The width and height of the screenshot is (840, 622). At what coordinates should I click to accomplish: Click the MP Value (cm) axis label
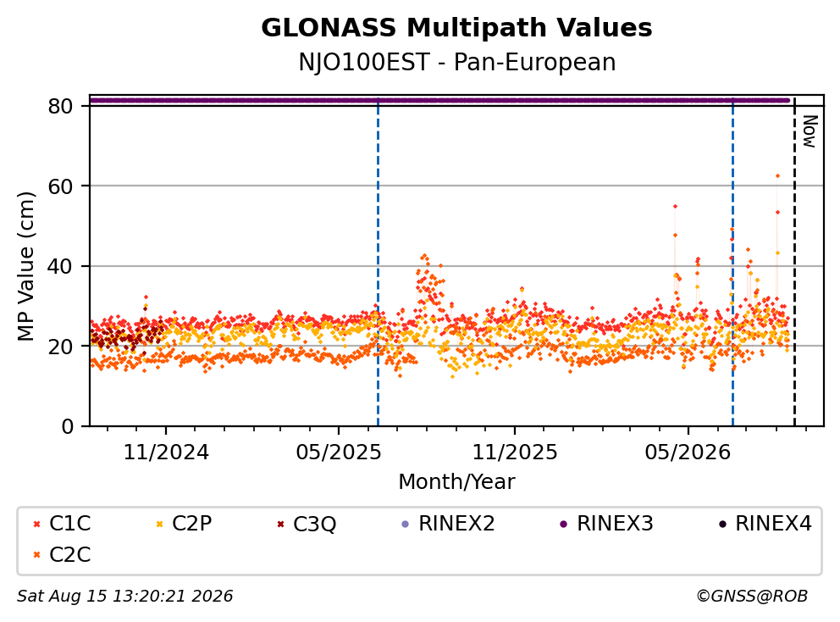[25, 266]
